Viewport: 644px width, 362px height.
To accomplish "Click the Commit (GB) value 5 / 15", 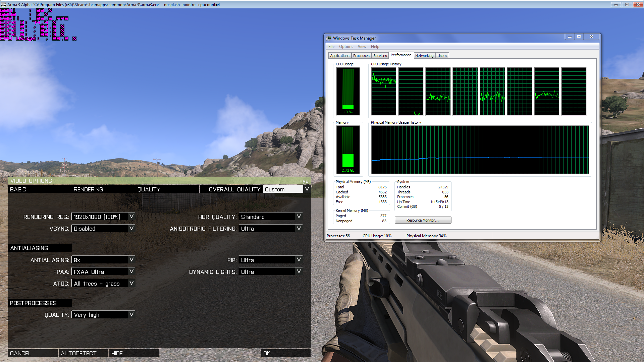I will coord(443,206).
